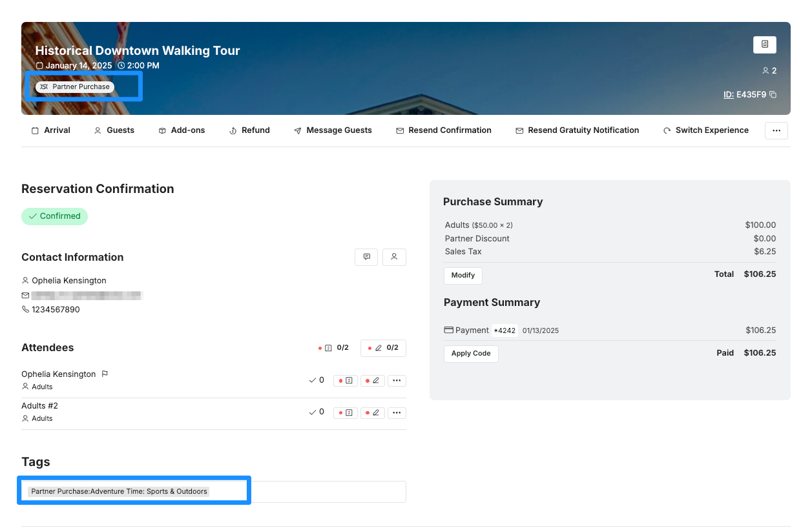Open the waiver form icon for Adults #2
Screen dimensions: 812x528
click(x=345, y=412)
